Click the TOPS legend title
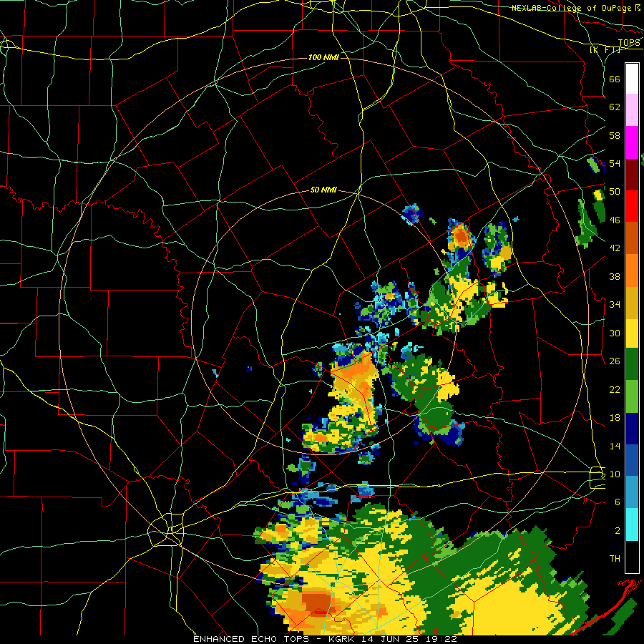The image size is (644, 644). (x=629, y=42)
